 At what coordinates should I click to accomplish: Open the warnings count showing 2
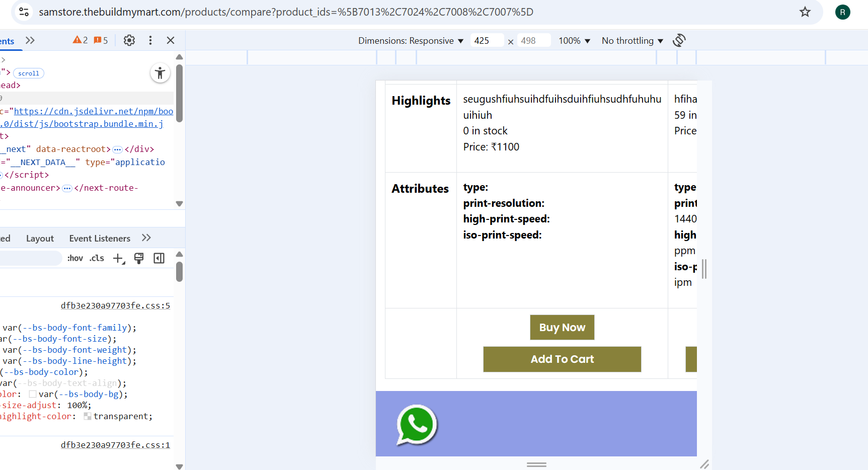[x=80, y=40]
